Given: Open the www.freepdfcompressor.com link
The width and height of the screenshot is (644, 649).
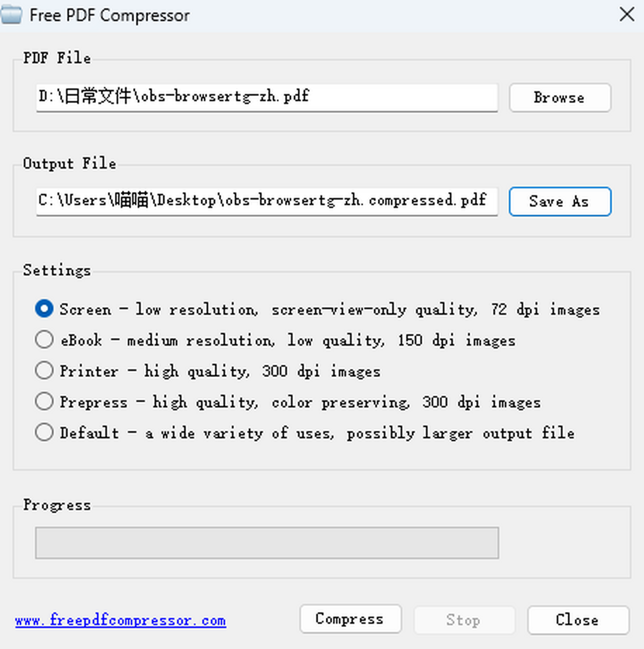Looking at the screenshot, I should tap(121, 621).
